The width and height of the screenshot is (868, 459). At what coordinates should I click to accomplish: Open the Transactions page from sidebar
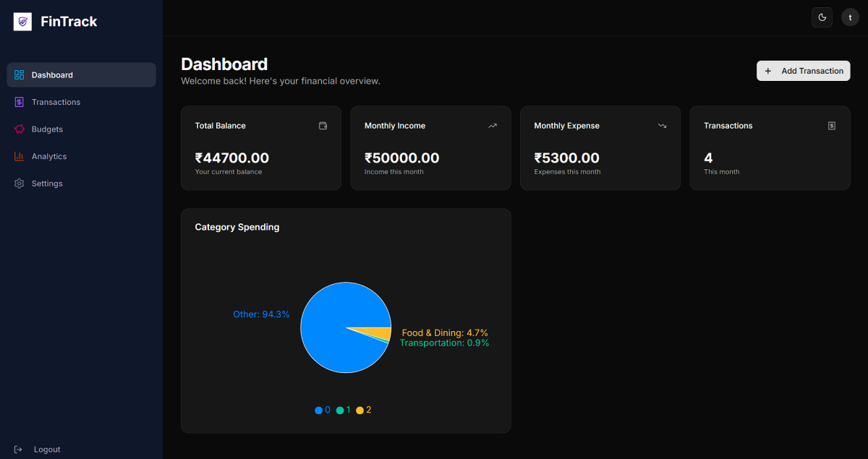pos(56,102)
